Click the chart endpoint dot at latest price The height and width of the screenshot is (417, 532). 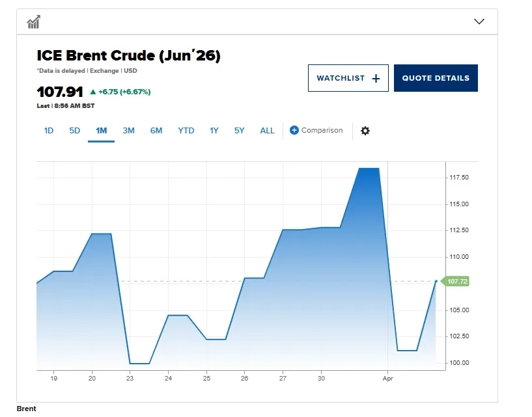[x=436, y=281]
